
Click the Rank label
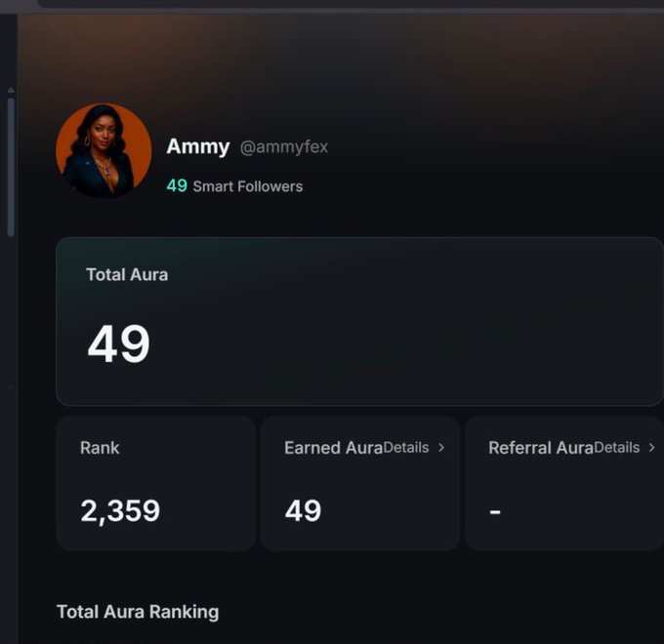click(100, 448)
